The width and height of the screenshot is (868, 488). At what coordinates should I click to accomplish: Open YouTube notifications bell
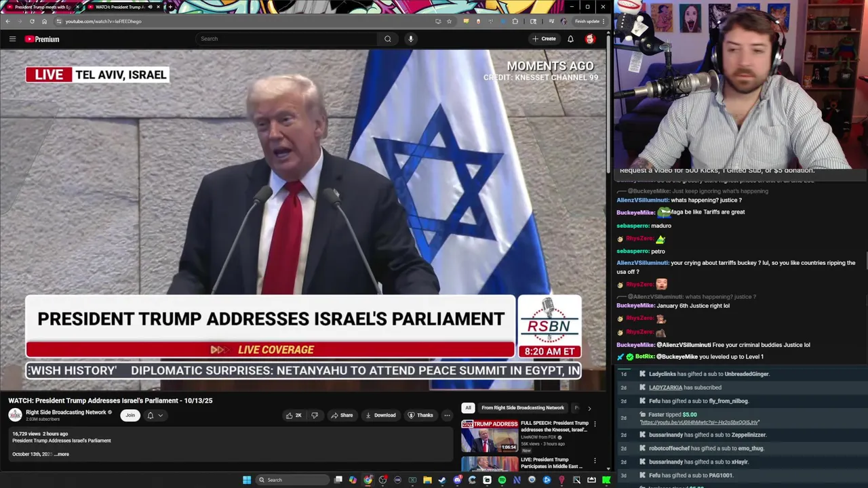click(x=570, y=39)
